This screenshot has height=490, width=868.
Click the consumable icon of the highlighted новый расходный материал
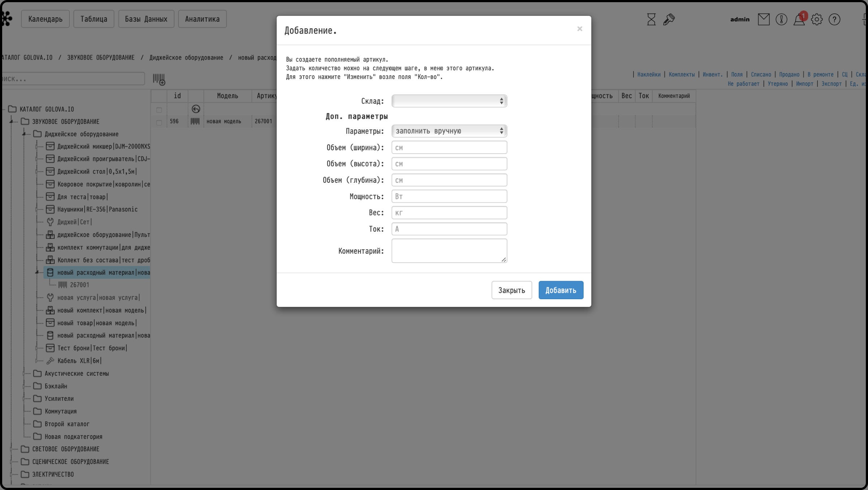point(50,272)
